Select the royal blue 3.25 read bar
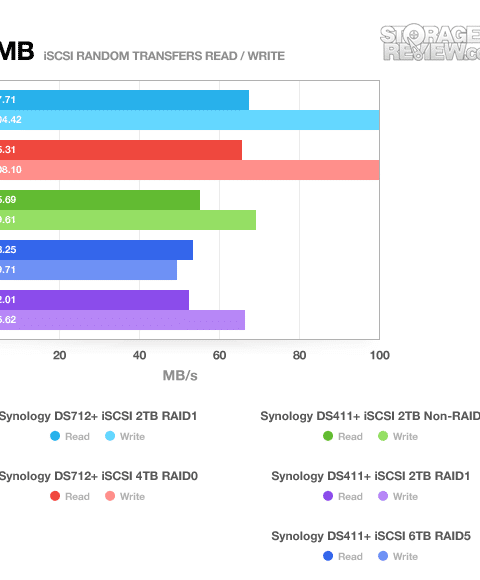The width and height of the screenshot is (480, 580). click(x=97, y=250)
